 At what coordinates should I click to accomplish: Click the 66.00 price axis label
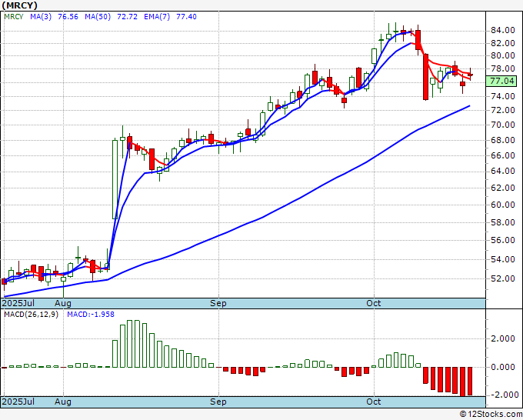pos(503,155)
